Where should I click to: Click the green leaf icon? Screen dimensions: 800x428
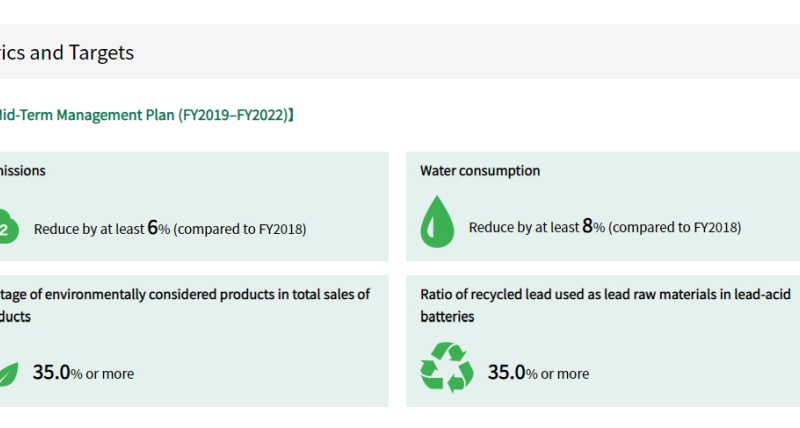(9, 374)
